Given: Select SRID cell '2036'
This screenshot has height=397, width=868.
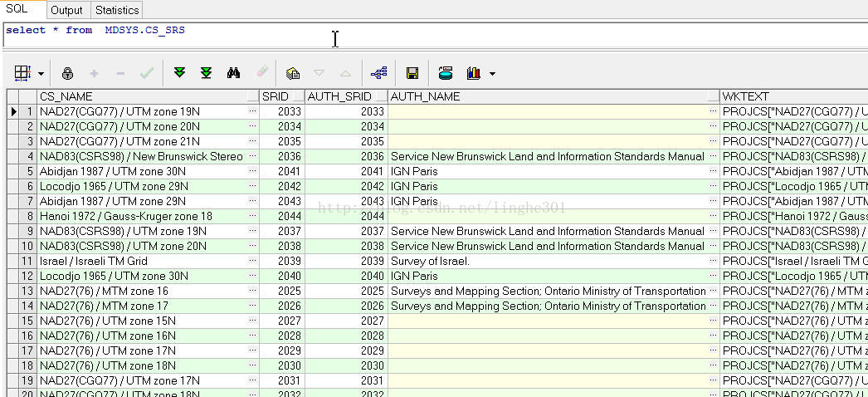Looking at the screenshot, I should tap(282, 157).
